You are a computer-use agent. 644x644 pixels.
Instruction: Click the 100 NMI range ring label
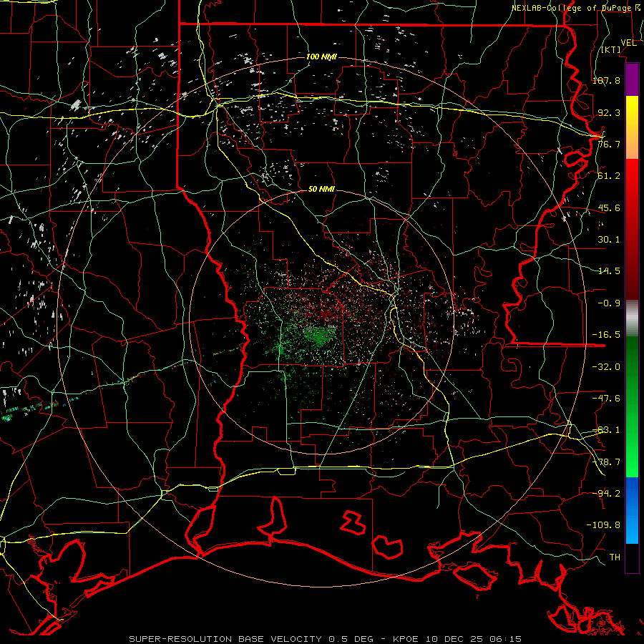click(321, 57)
